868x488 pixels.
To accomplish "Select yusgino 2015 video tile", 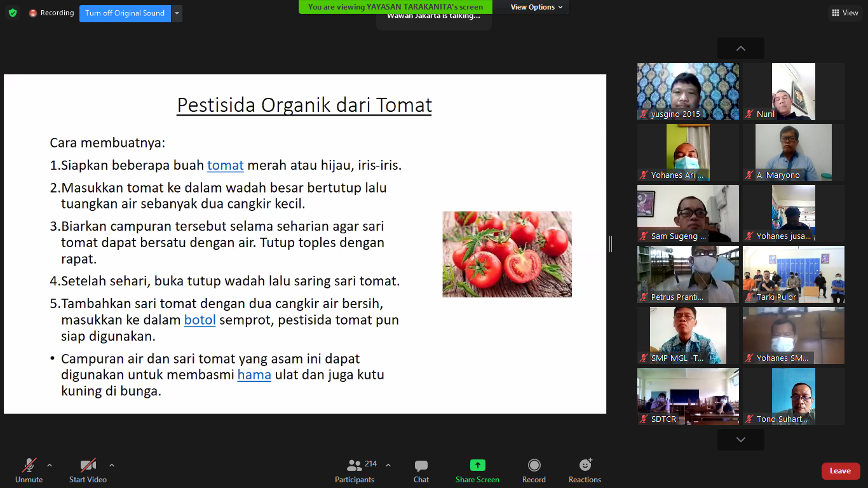I will (688, 91).
